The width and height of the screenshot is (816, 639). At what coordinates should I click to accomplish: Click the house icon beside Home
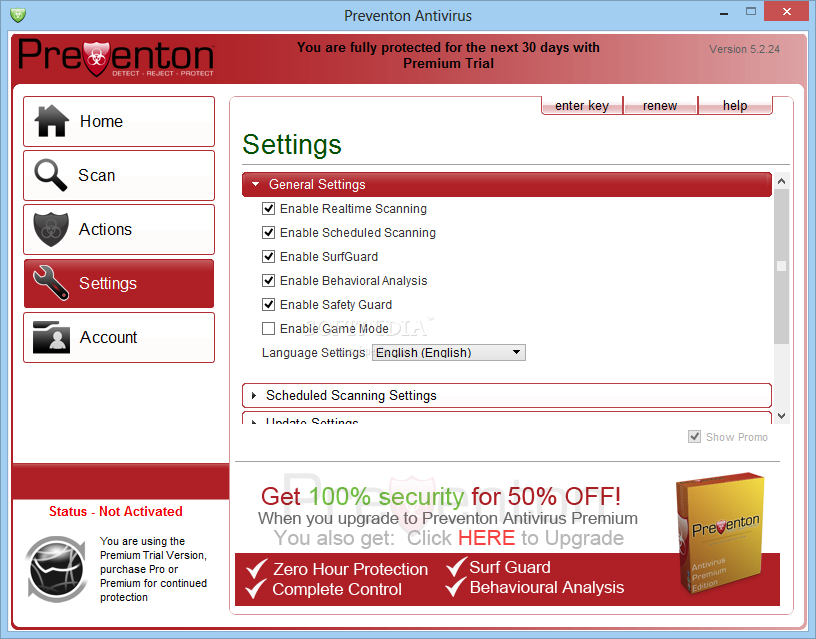tap(51, 121)
